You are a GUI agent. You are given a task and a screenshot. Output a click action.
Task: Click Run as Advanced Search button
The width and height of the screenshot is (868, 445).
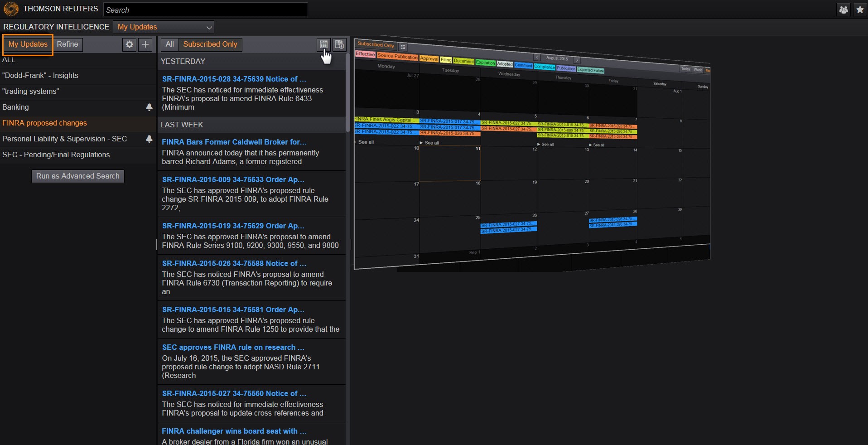click(x=78, y=176)
